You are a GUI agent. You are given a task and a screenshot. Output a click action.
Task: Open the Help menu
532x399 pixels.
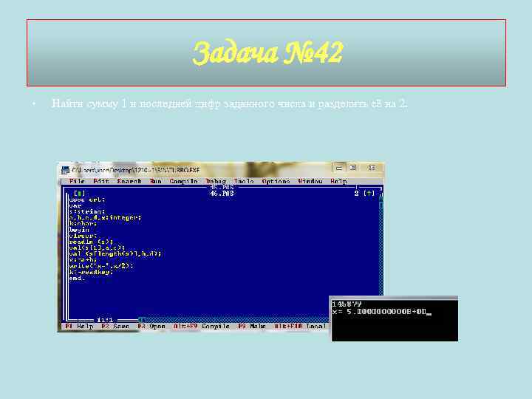(x=338, y=181)
